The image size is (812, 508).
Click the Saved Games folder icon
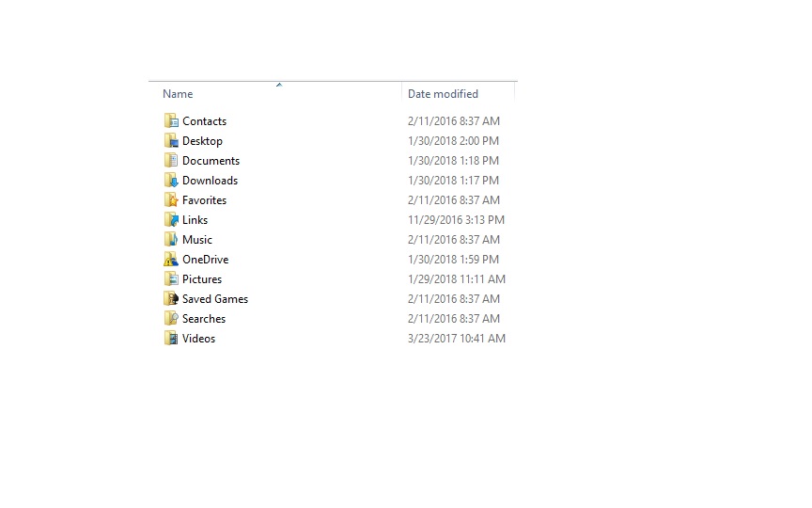171,298
